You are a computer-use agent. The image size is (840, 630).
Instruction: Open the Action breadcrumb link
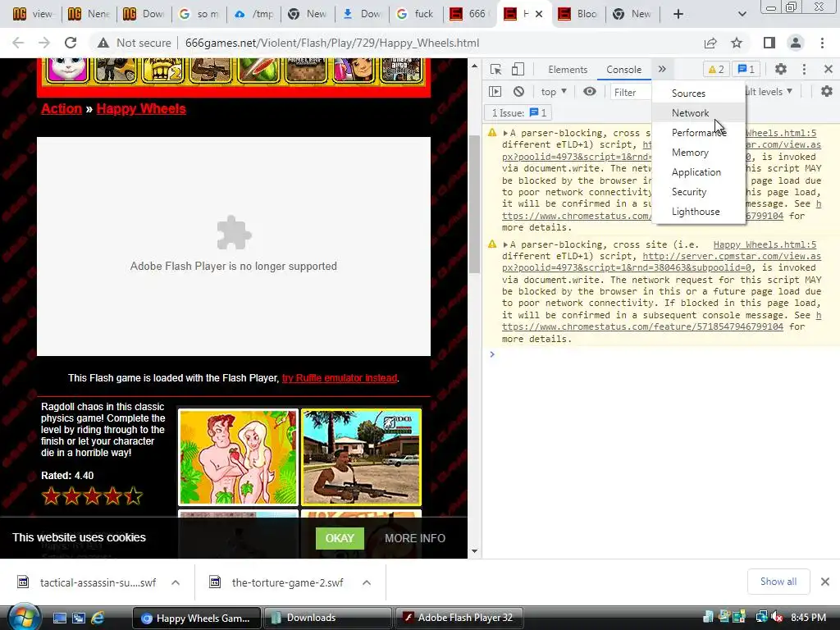(x=62, y=109)
